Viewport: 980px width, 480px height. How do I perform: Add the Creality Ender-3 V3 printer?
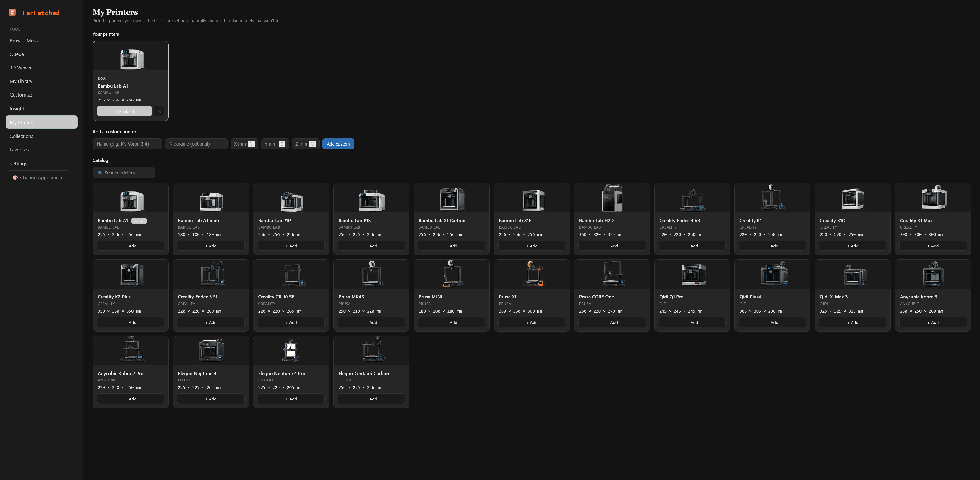[692, 246]
